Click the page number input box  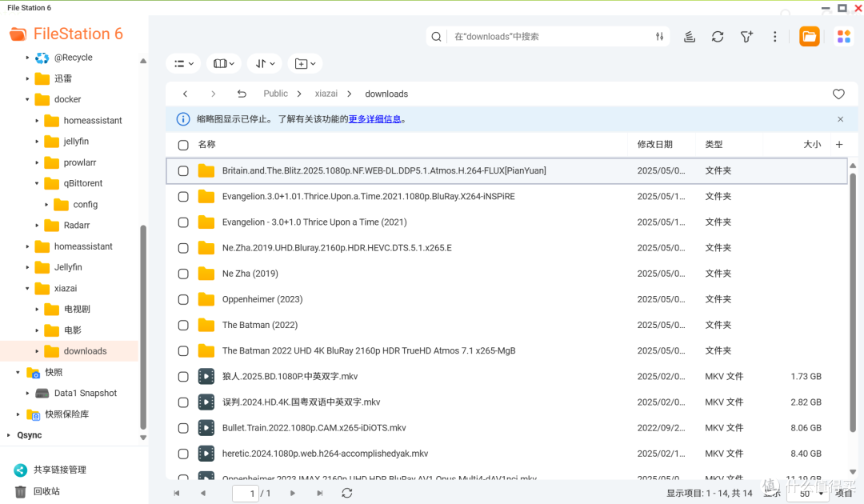coord(246,494)
